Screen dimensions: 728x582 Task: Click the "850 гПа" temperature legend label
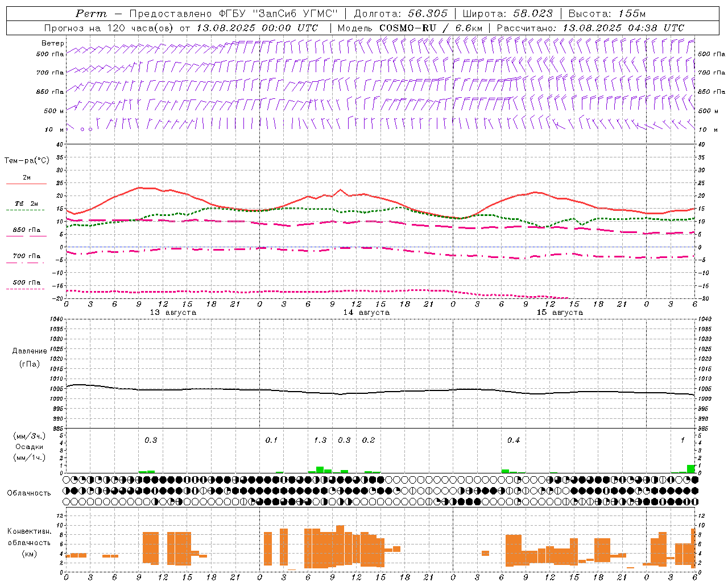pos(27,230)
